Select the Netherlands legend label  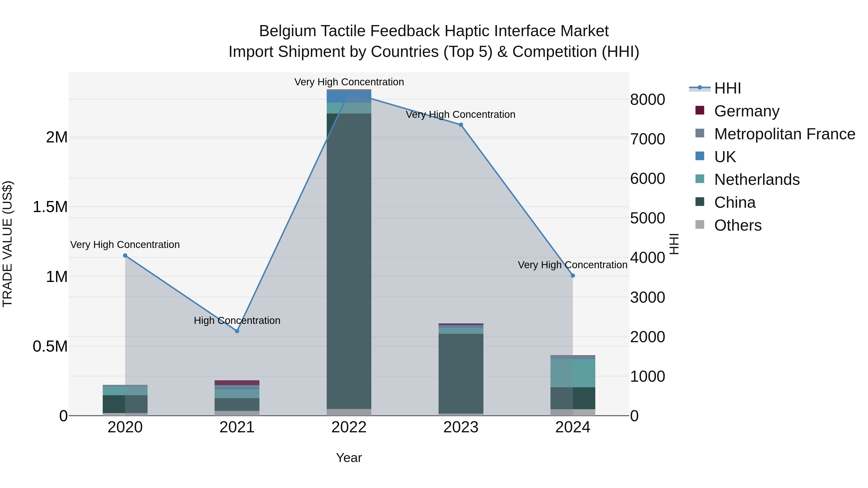coord(757,180)
